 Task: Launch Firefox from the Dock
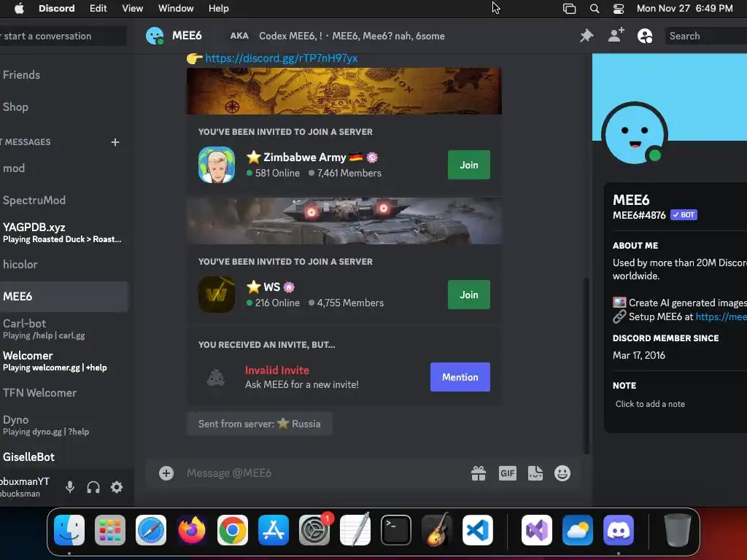click(192, 530)
